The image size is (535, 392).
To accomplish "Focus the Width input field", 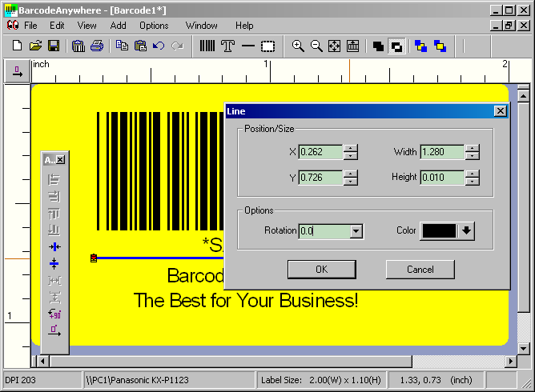I will [442, 152].
